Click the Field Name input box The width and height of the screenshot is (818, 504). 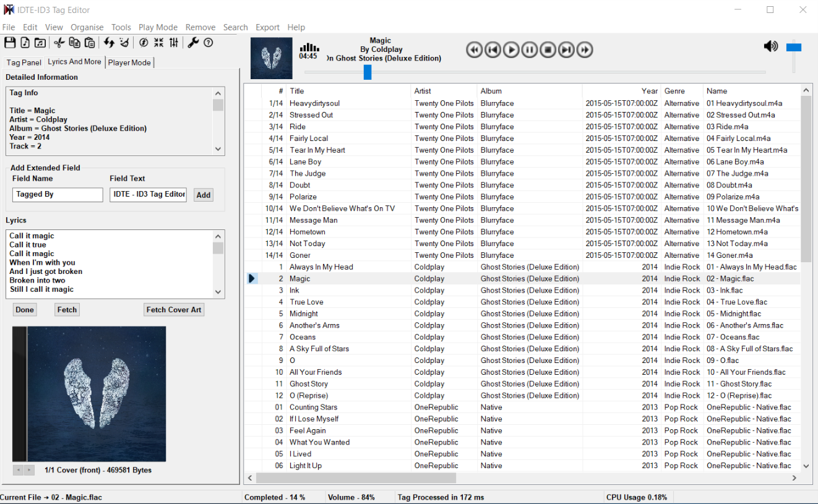[58, 195]
